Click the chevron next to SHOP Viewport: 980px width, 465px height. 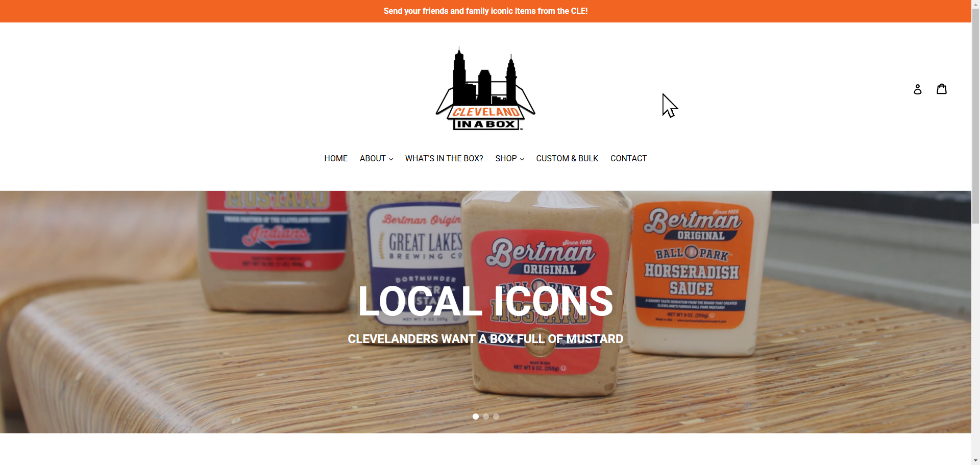point(522,159)
